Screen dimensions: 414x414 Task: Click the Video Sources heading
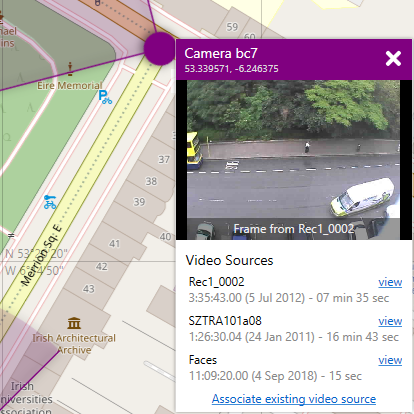(229, 260)
